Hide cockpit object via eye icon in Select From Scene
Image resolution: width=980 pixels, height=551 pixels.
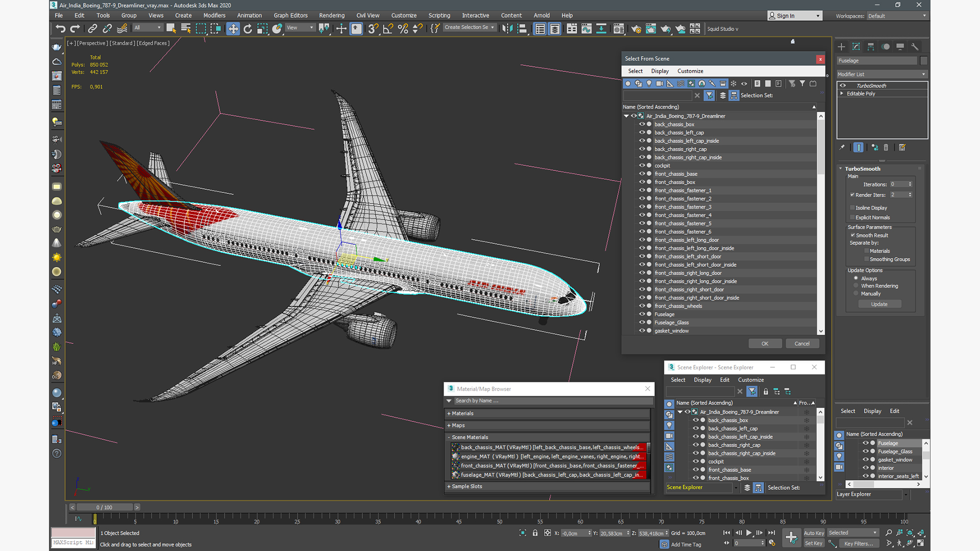642,165
